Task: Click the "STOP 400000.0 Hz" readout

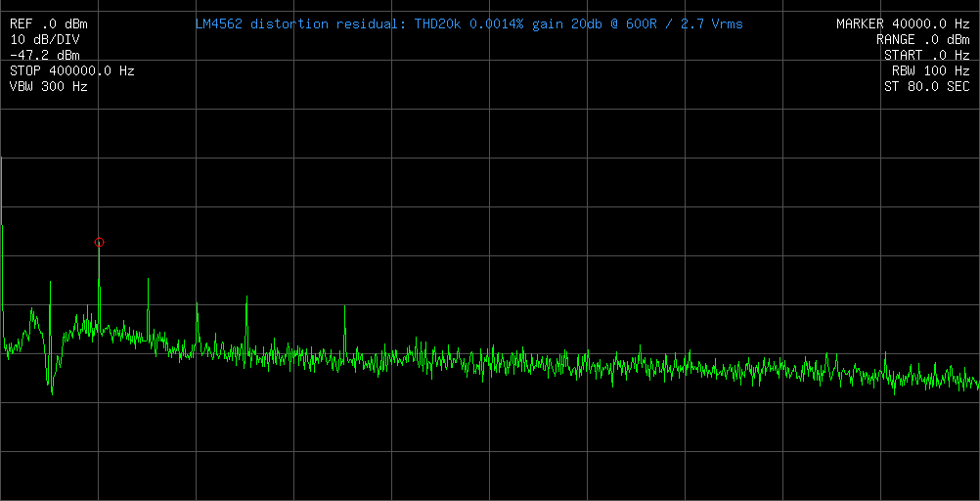Action: pyautogui.click(x=71, y=71)
